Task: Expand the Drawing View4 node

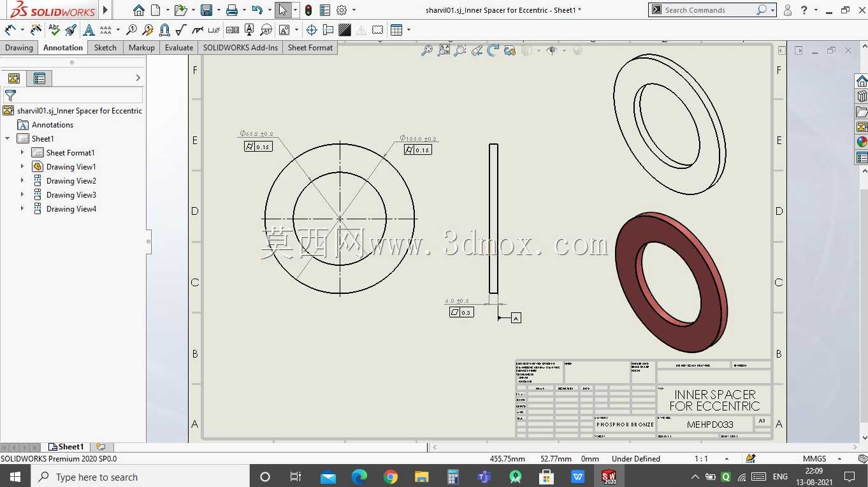Action: point(22,208)
